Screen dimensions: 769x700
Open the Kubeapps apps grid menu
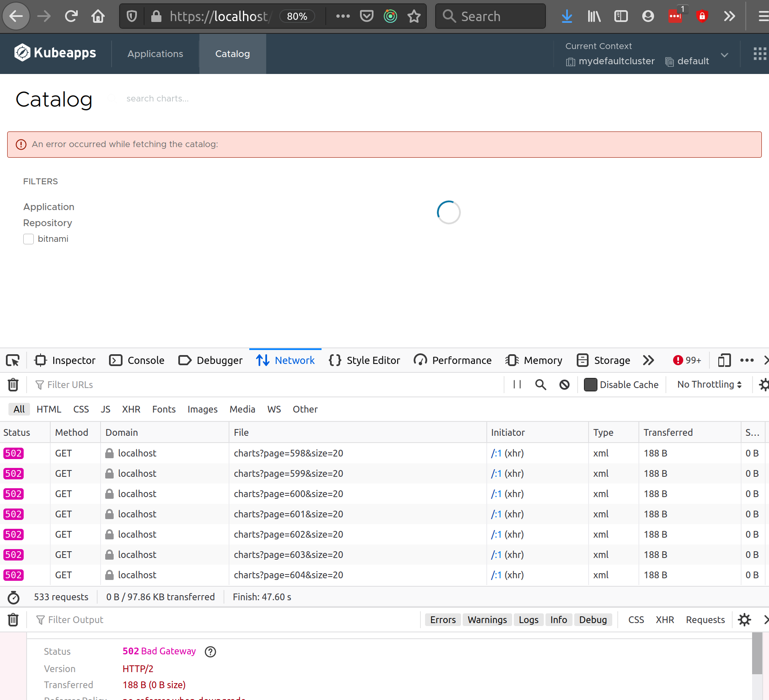click(x=760, y=54)
